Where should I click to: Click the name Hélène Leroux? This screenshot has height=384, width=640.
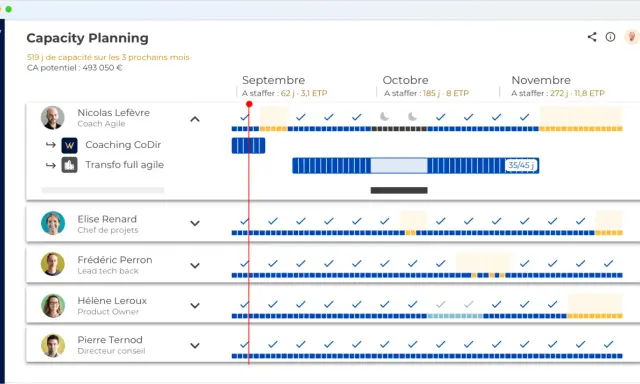pos(112,301)
